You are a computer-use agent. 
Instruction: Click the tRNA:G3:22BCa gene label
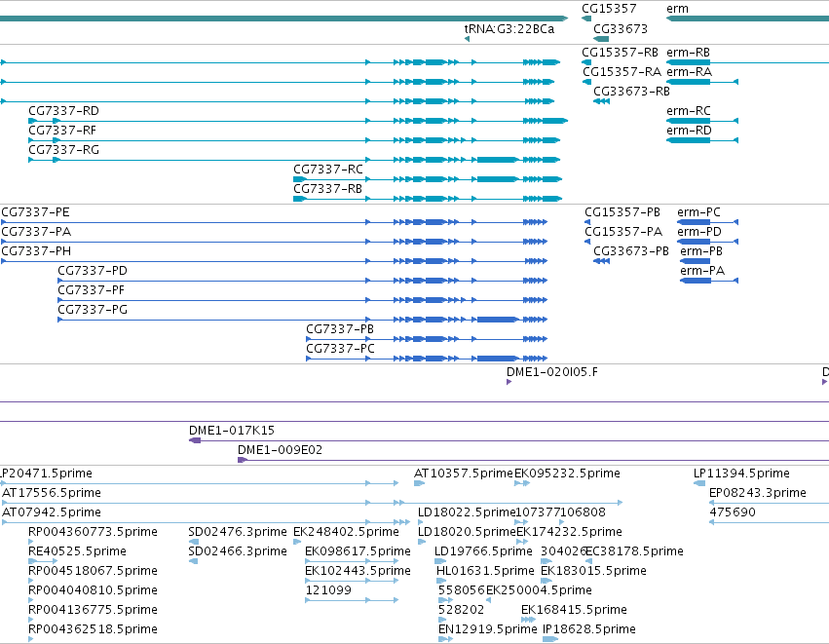tap(509, 28)
